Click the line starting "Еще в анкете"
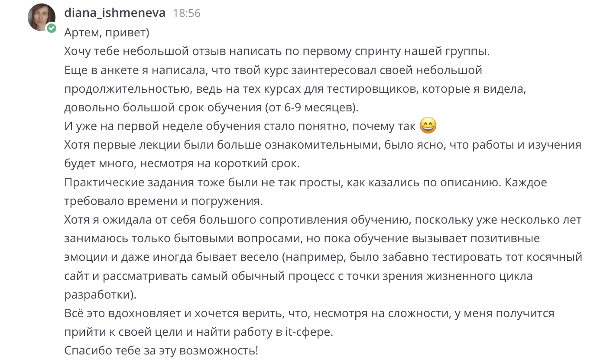 pyautogui.click(x=273, y=70)
